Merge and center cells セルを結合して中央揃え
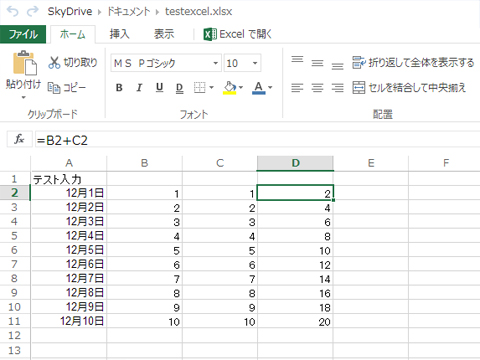The height and width of the screenshot is (360, 480). point(409,88)
